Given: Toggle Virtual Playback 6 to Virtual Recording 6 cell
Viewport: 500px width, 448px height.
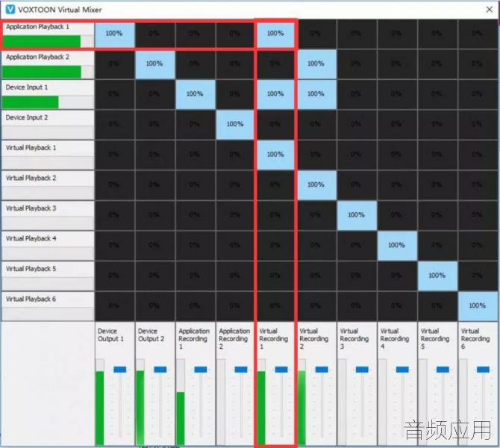Looking at the screenshot, I should [x=478, y=306].
